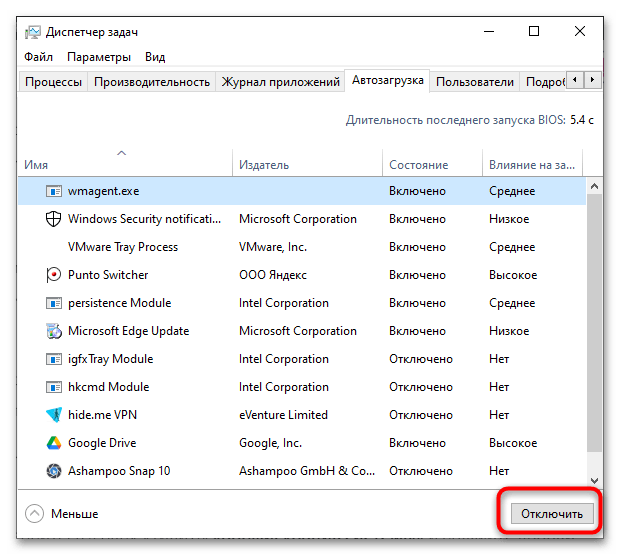Click the Google Drive icon
The height and width of the screenshot is (555, 620).
(54, 443)
